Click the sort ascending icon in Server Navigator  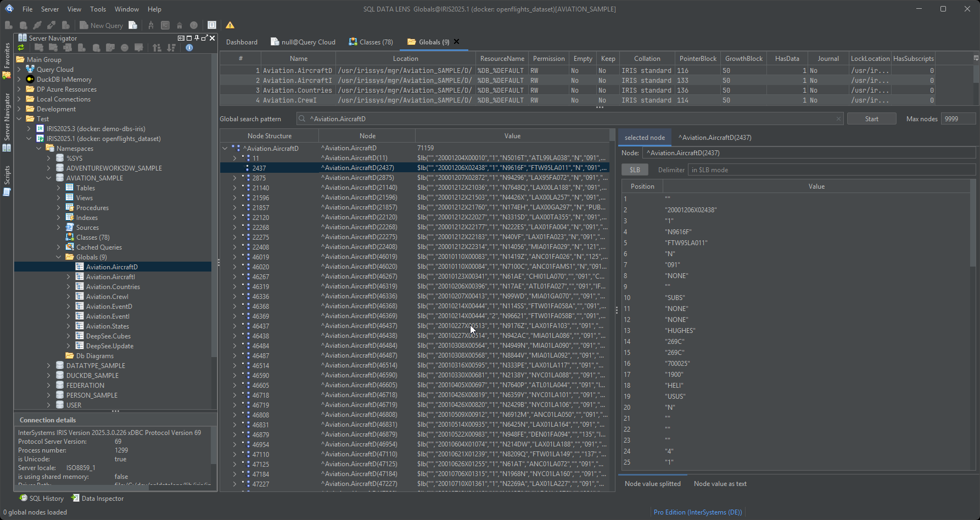[157, 48]
